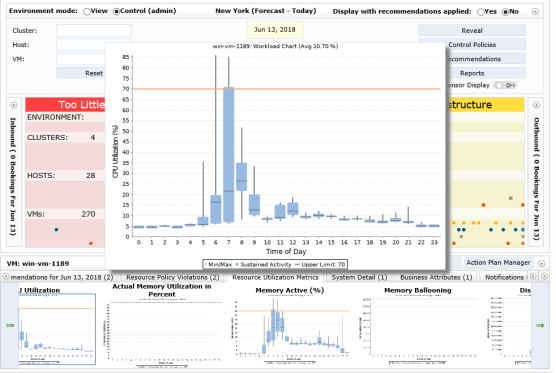Click the Reset button
The image size is (556, 373).
coord(81,73)
